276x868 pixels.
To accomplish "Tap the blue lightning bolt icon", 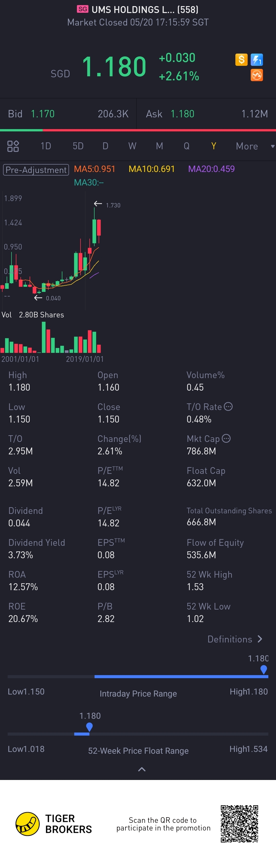I will [257, 60].
